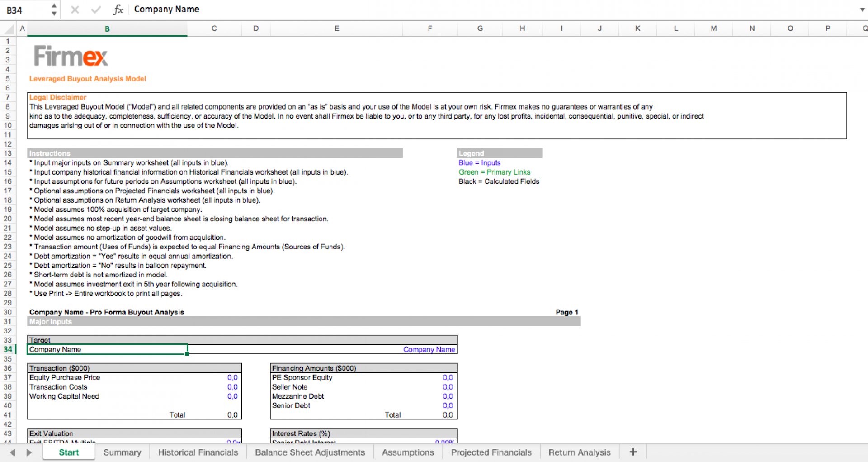This screenshot has width=868, height=462.
Task: Click the Major Inputs section bar
Action: coord(304,322)
